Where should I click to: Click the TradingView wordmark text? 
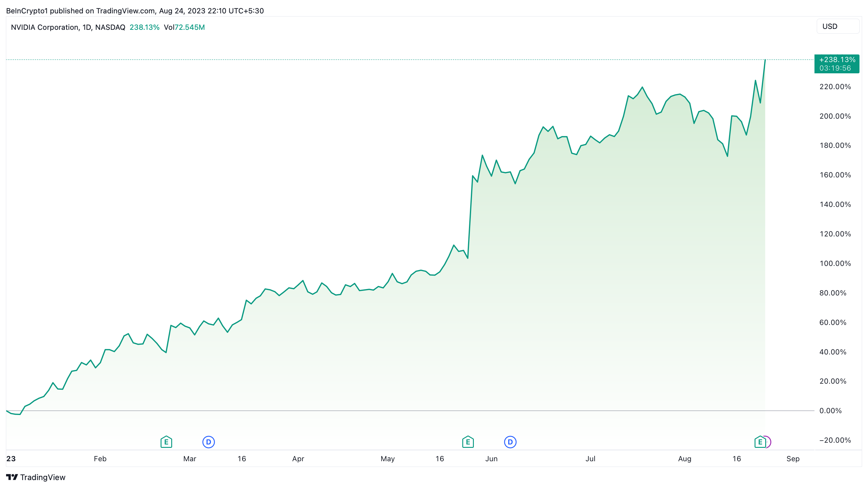[x=43, y=477]
